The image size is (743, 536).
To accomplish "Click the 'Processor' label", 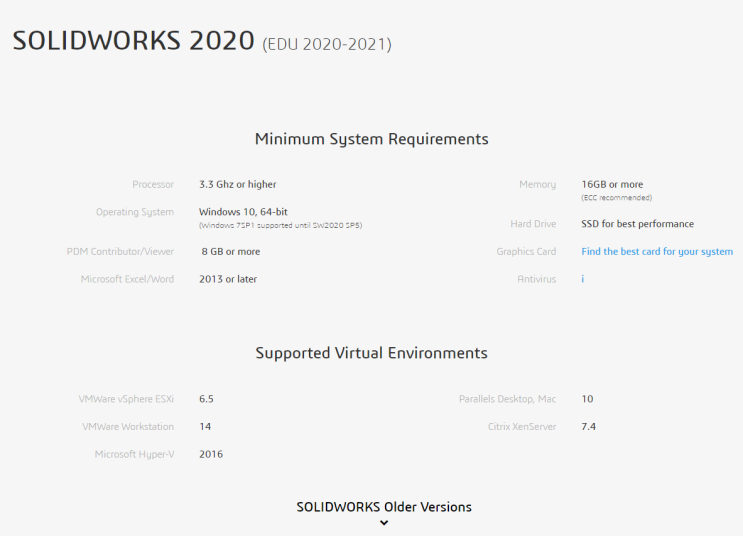I will click(x=153, y=184).
